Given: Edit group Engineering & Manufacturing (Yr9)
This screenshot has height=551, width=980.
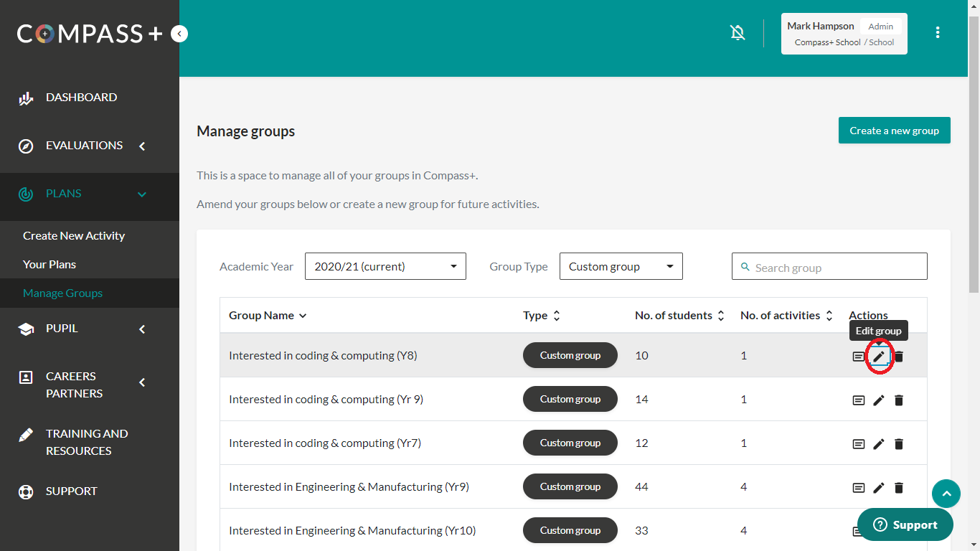Looking at the screenshot, I should (879, 488).
